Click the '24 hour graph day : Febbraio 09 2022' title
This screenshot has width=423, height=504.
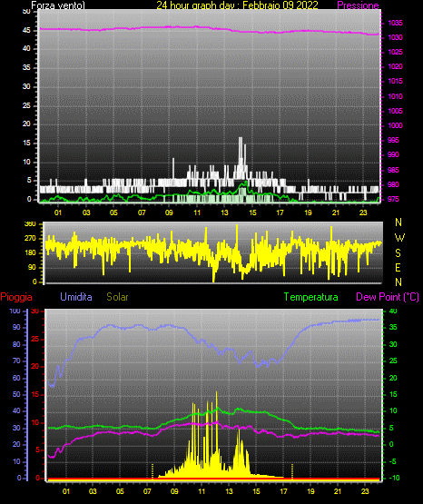[x=237, y=5]
